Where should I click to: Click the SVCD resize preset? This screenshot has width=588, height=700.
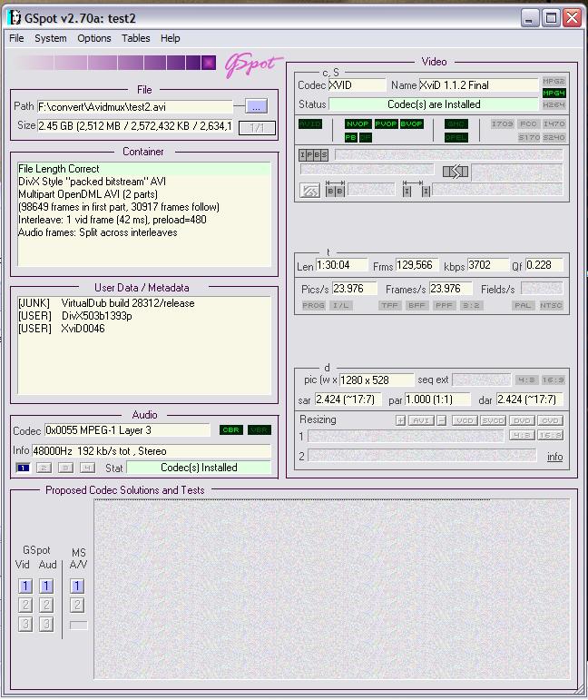click(x=493, y=420)
